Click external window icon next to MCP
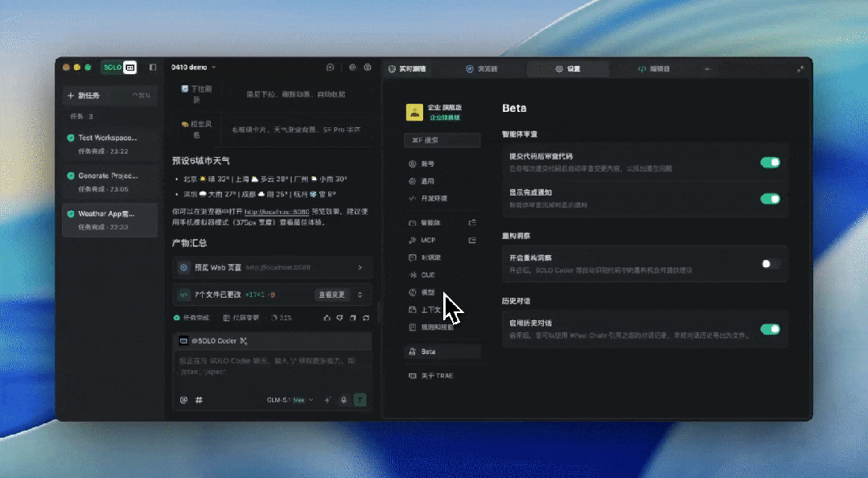 (x=472, y=241)
